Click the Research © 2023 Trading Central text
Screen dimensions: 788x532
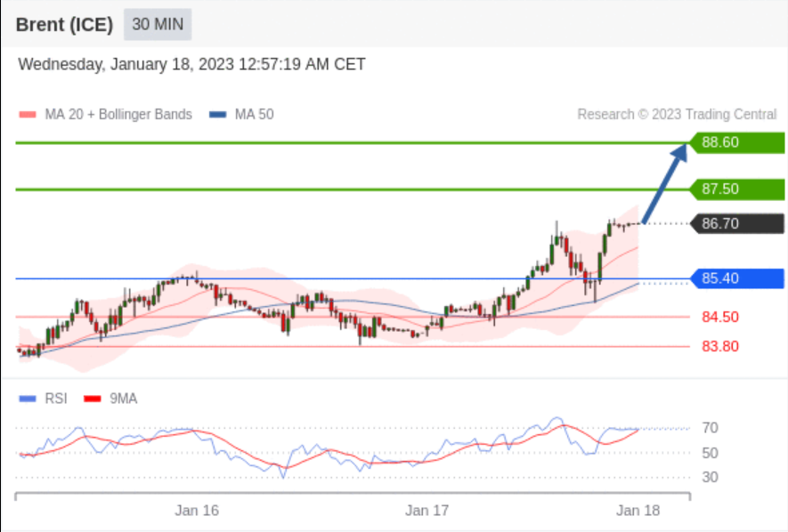pyautogui.click(x=677, y=115)
